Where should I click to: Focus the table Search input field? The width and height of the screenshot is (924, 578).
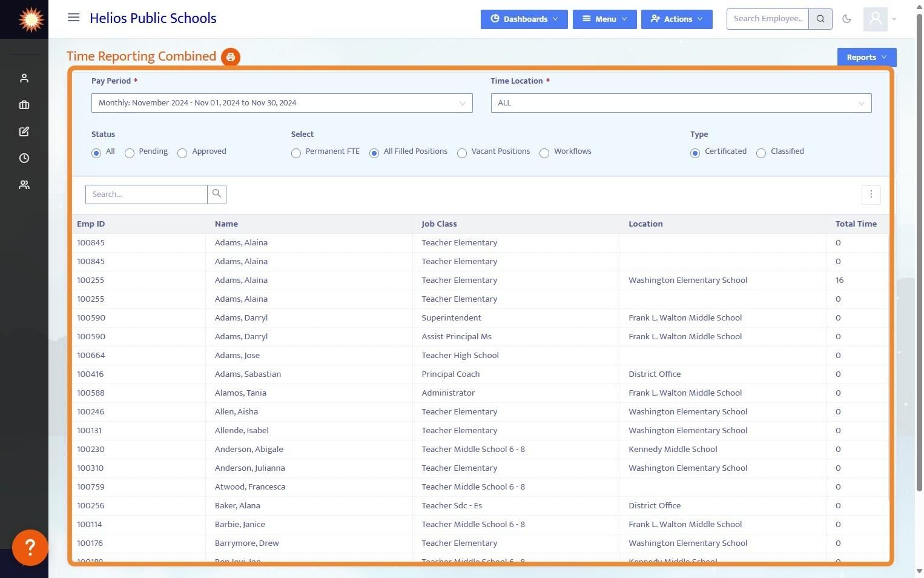click(147, 194)
